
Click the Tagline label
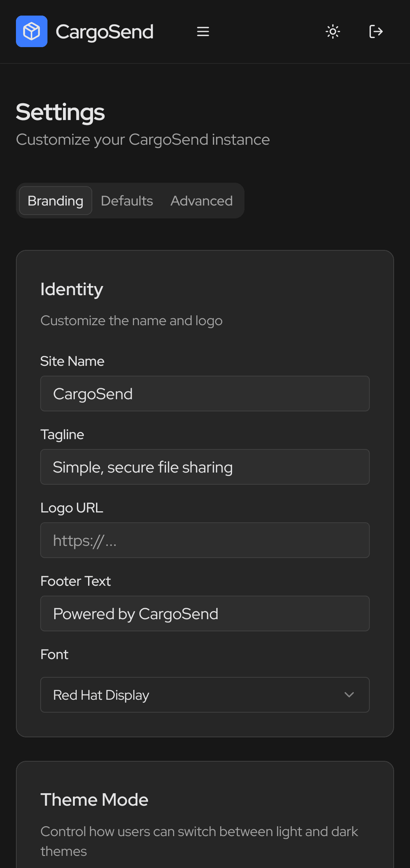[62, 435]
